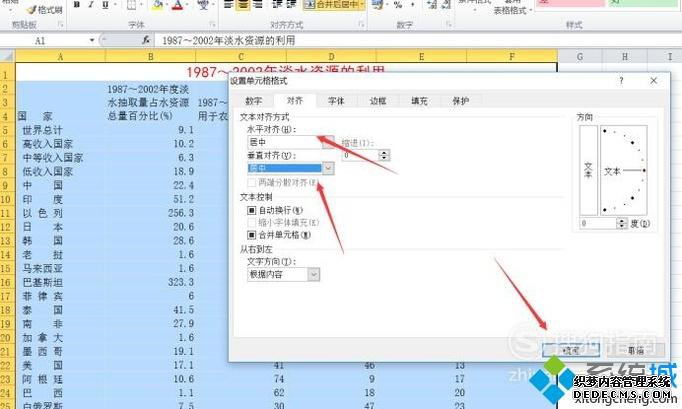
Task: Expand the text direction (文字方向) dropdown
Action: click(x=314, y=275)
